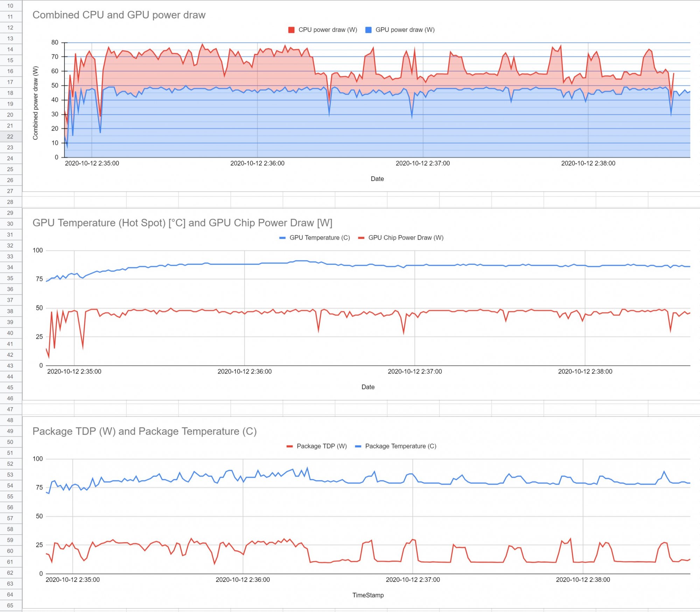The width and height of the screenshot is (700, 612).
Task: Toggle the CPU power draw (W) legend label
Action: point(328,30)
